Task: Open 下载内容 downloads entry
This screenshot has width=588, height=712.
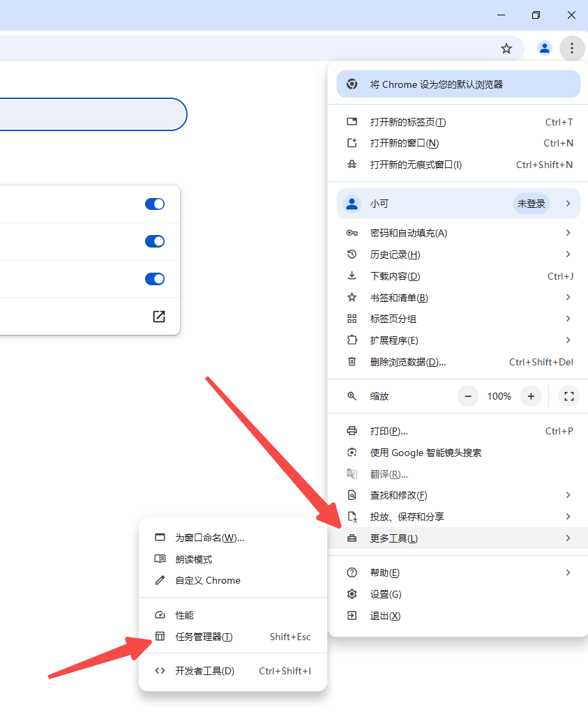Action: (x=458, y=276)
